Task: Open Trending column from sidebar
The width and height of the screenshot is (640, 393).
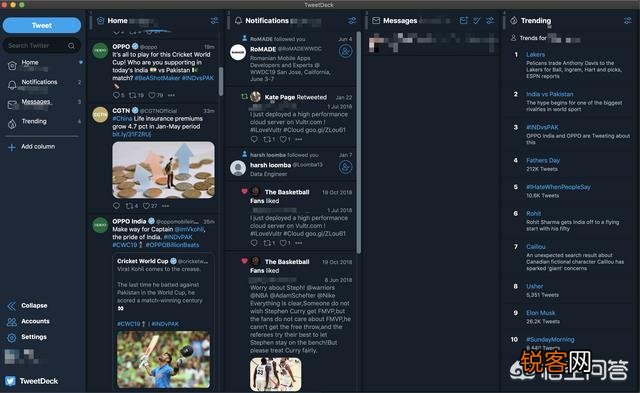Action: coord(34,121)
